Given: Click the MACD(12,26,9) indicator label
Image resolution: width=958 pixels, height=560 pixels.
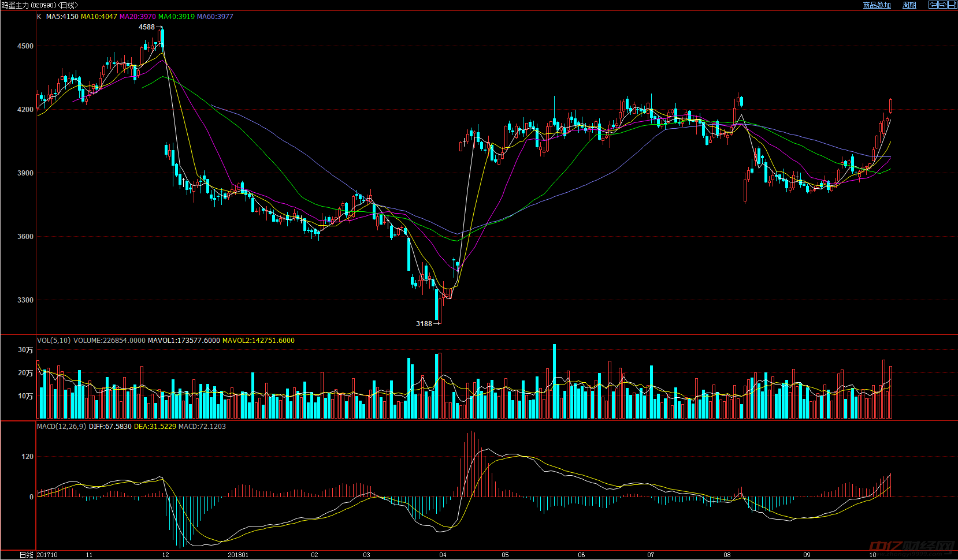Looking at the screenshot, I should tap(62, 427).
